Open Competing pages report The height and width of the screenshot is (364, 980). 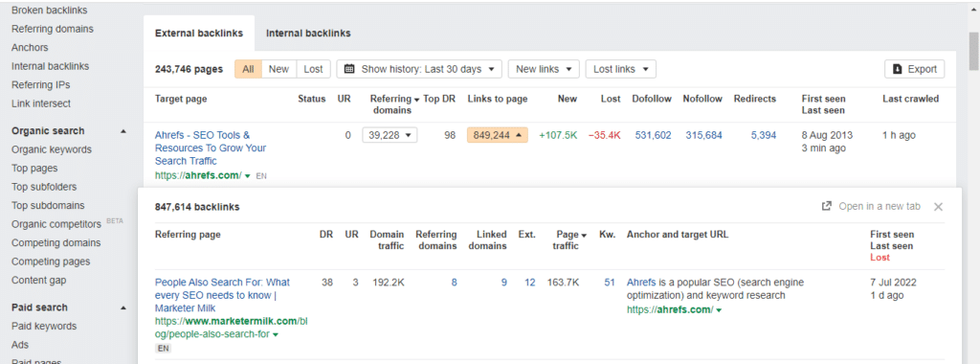(51, 262)
